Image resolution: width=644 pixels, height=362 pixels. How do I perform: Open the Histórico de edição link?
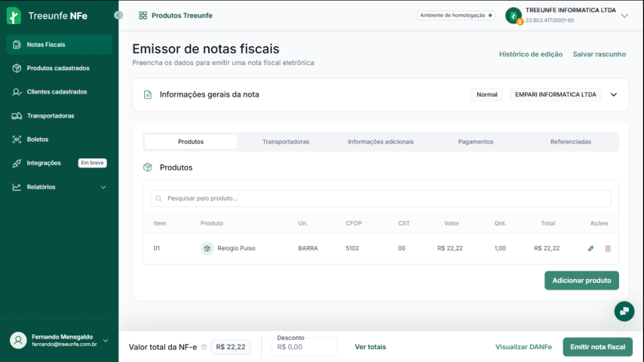[x=530, y=54]
